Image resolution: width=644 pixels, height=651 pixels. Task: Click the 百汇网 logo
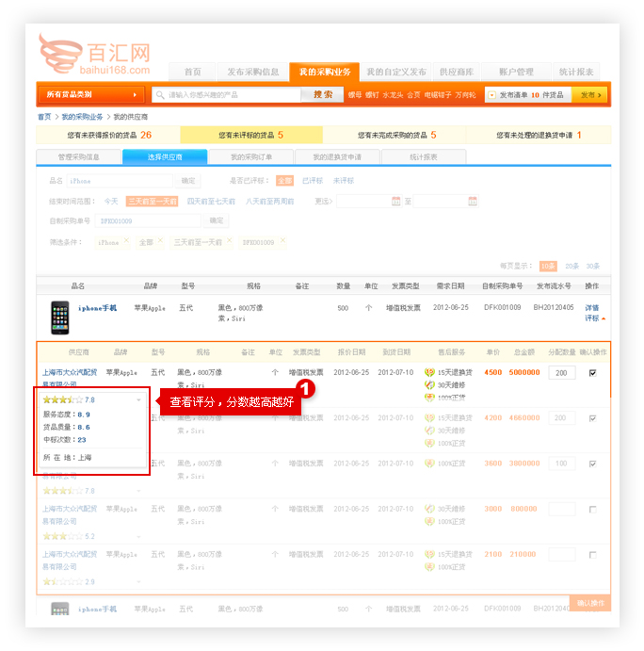tap(94, 53)
